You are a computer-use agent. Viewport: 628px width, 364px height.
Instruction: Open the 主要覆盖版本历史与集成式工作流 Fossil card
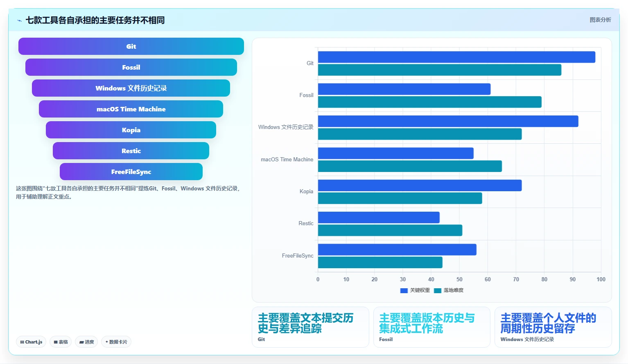tap(432, 327)
